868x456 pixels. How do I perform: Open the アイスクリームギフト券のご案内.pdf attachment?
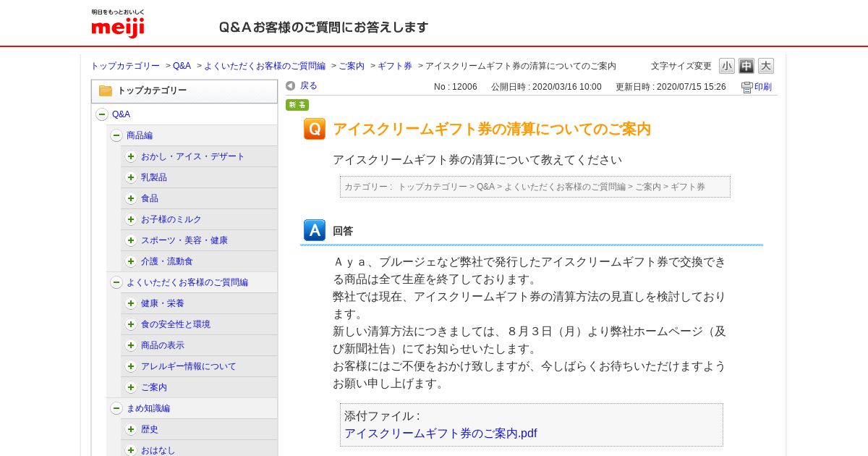point(441,434)
